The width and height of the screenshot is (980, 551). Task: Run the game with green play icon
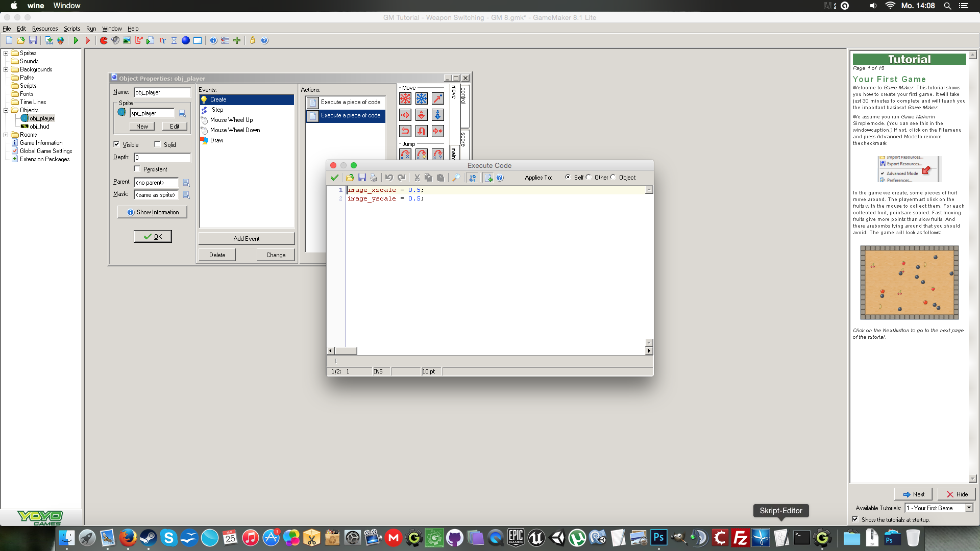pyautogui.click(x=76, y=40)
